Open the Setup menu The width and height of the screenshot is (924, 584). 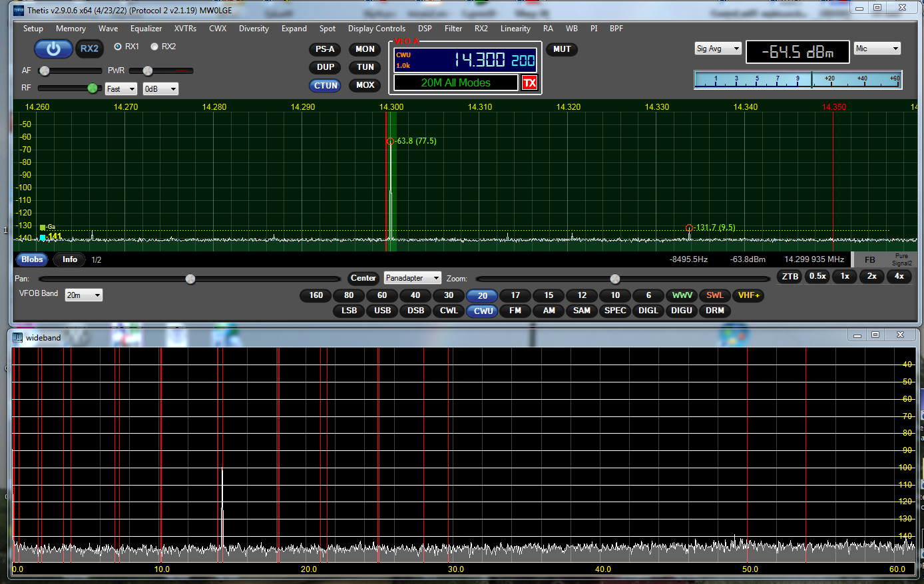33,29
